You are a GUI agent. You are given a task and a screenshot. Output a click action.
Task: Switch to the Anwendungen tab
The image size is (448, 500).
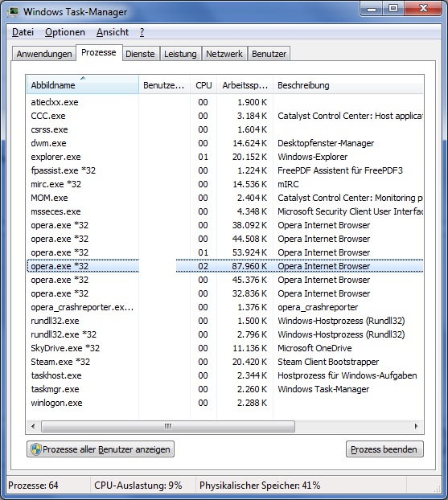click(44, 54)
